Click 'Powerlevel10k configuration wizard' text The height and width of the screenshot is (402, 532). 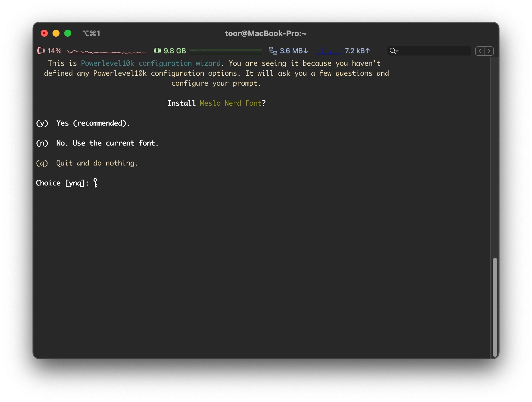pos(151,63)
